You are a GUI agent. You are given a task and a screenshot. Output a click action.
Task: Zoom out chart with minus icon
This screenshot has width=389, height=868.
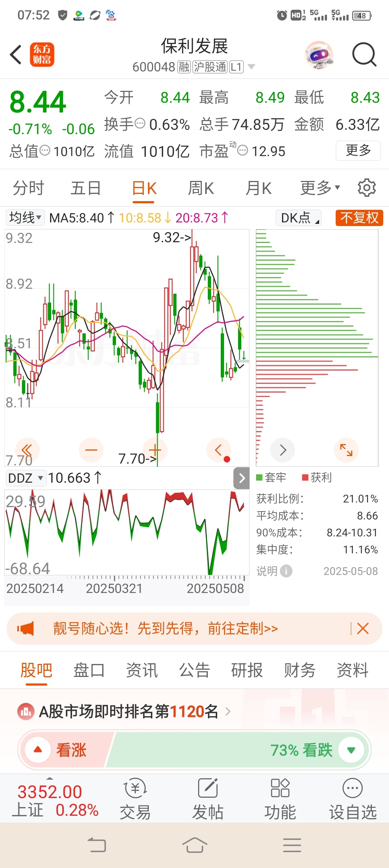pos(91,450)
